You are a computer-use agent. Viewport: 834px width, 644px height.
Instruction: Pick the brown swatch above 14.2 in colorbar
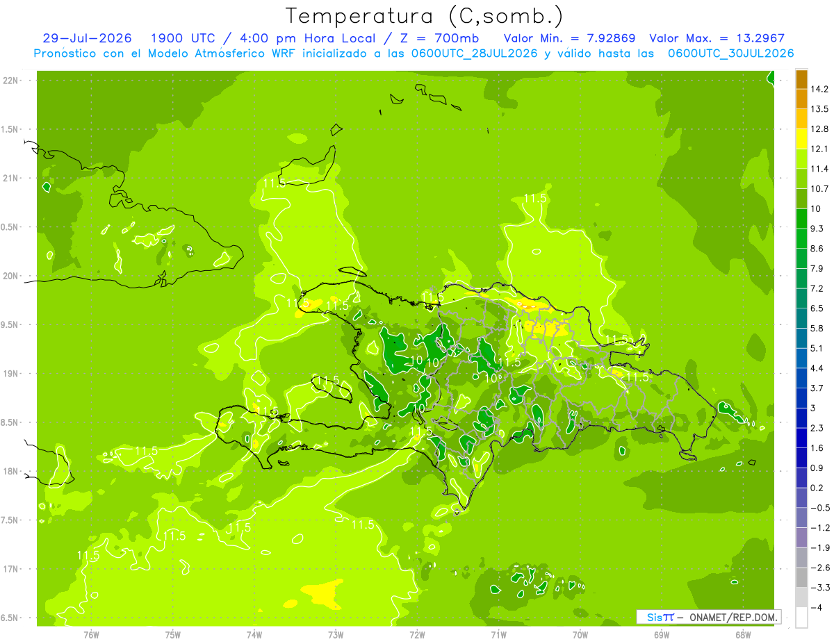[x=801, y=79]
